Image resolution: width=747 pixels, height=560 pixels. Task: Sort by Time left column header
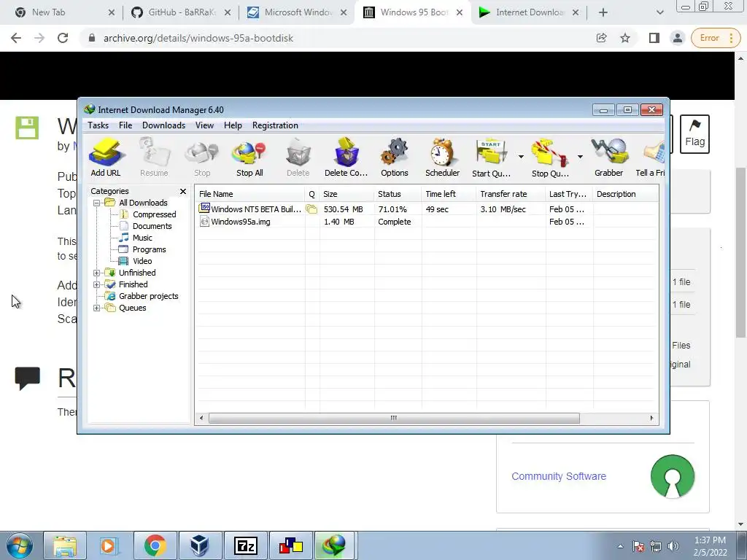(449, 194)
